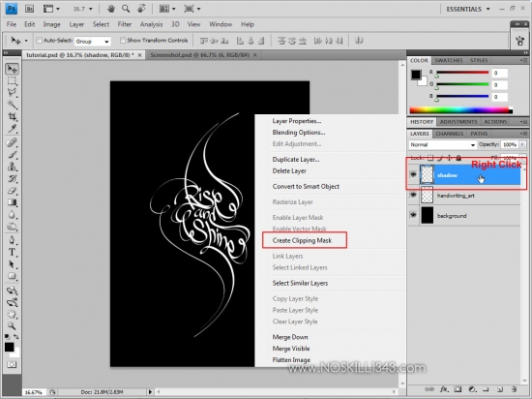Select the Eyedropper tool

(12, 129)
